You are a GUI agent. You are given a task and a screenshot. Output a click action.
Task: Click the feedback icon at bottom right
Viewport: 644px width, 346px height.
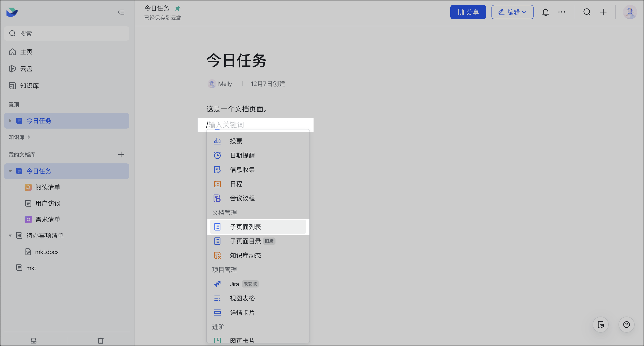point(601,325)
